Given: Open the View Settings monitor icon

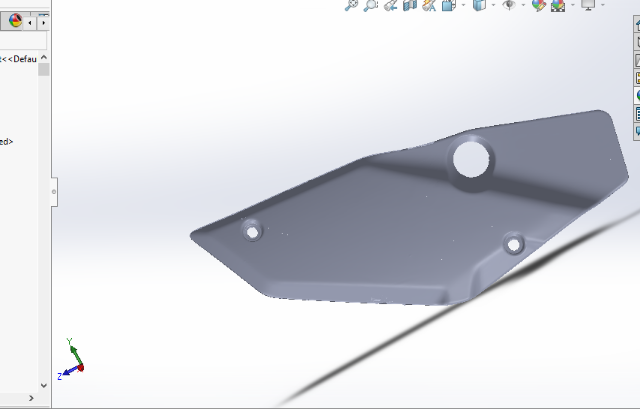Looking at the screenshot, I should pyautogui.click(x=587, y=5).
